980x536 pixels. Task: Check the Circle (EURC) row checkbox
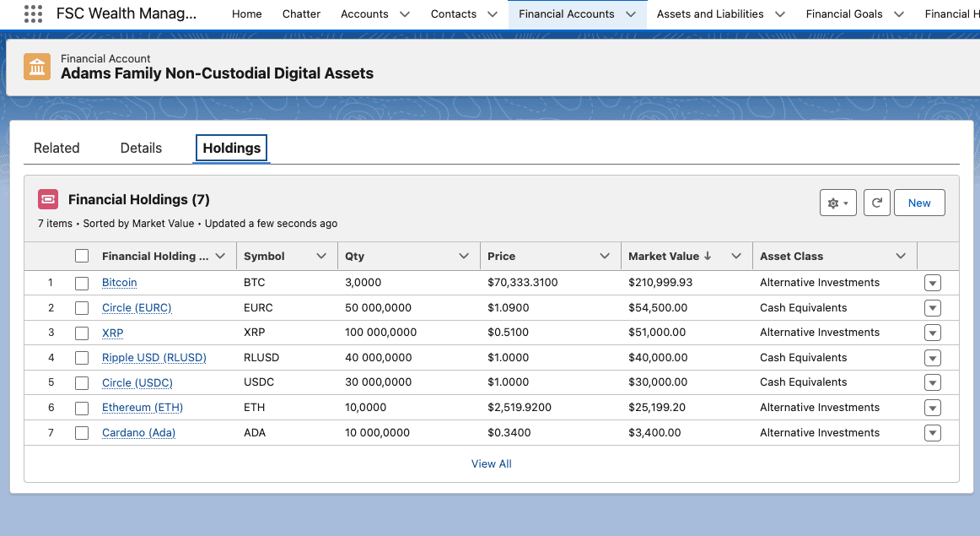point(82,308)
